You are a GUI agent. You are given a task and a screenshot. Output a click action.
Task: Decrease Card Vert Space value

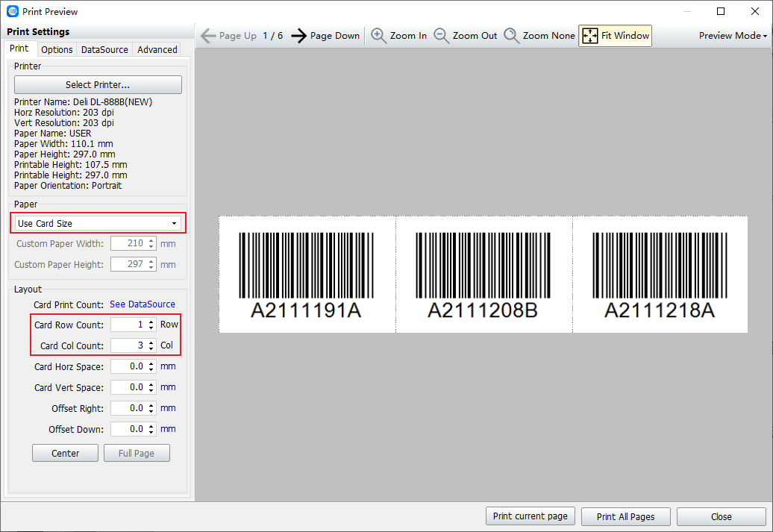(x=151, y=390)
